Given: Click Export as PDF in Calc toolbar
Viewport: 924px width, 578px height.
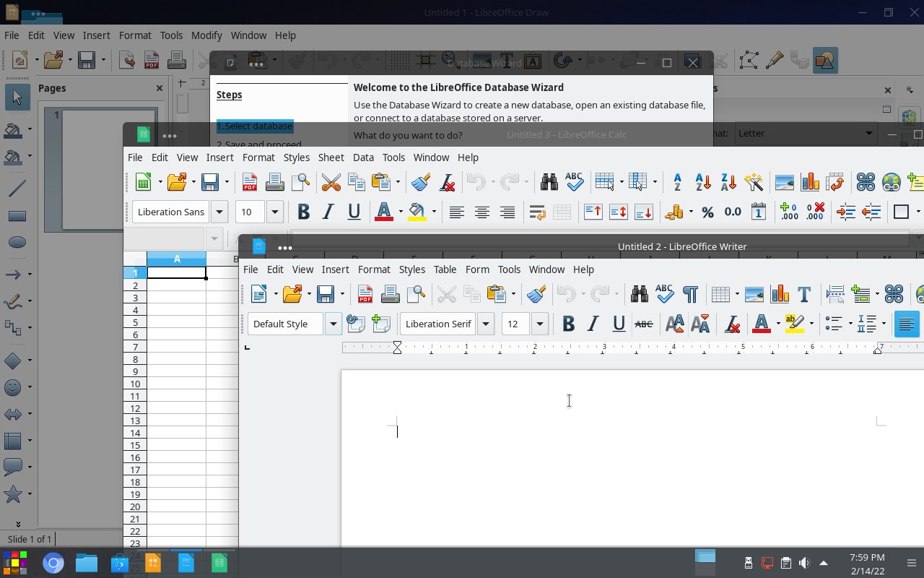Looking at the screenshot, I should [250, 182].
